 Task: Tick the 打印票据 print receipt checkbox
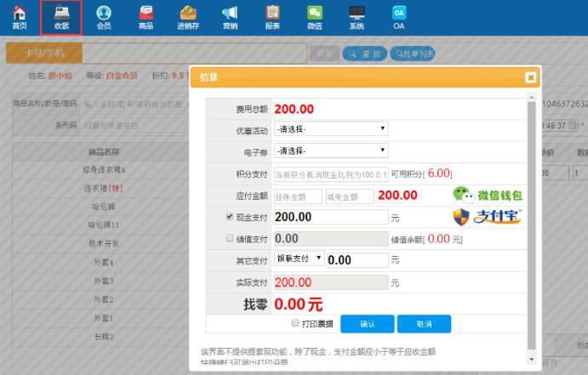295,324
